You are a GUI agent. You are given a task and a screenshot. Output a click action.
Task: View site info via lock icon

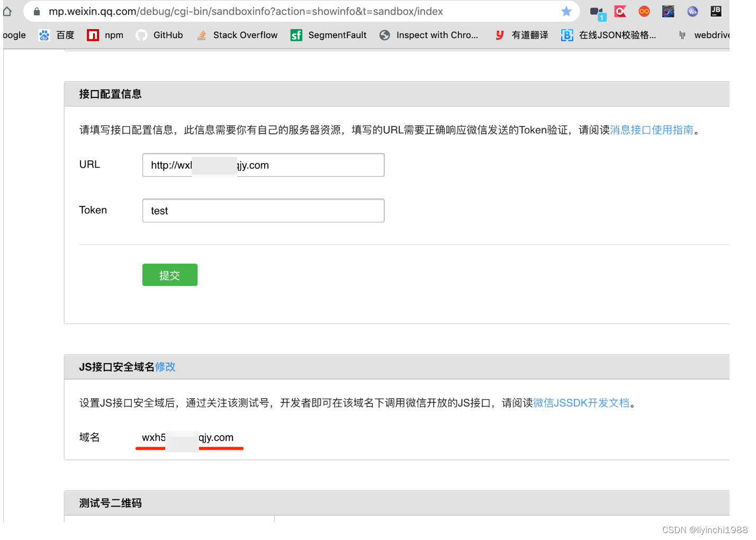pos(37,11)
